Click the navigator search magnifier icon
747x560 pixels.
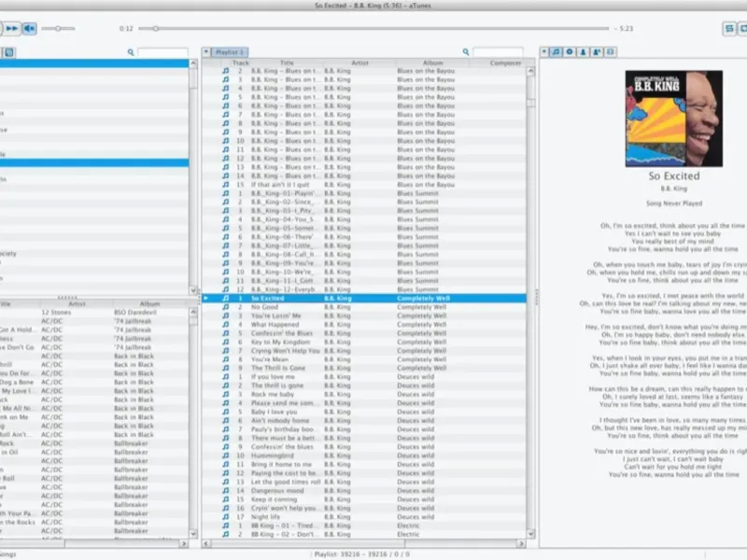pos(131,52)
